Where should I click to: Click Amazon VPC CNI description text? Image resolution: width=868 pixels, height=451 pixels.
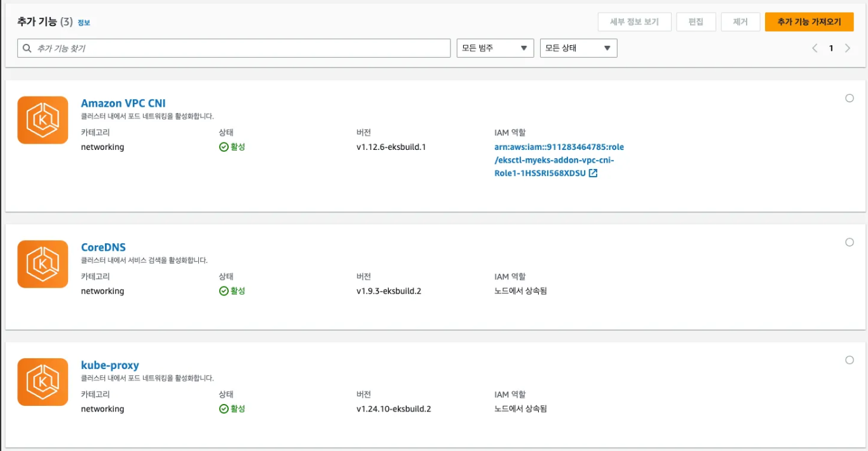point(147,116)
